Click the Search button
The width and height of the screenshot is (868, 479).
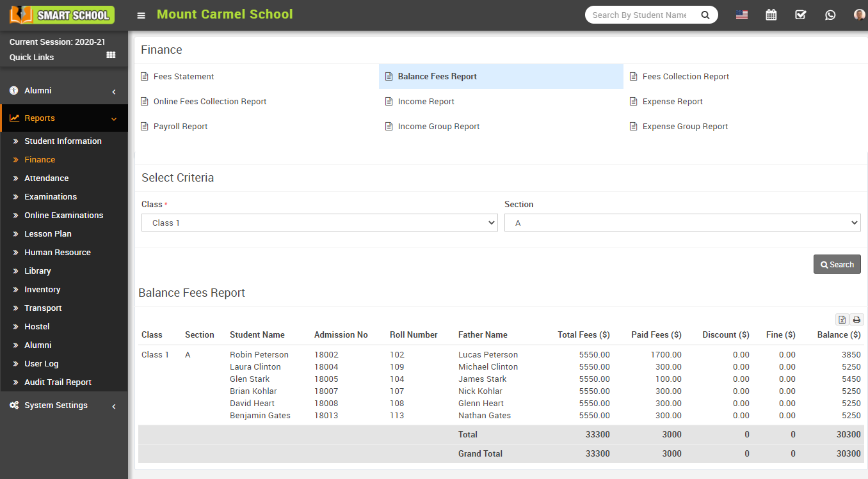tap(837, 263)
